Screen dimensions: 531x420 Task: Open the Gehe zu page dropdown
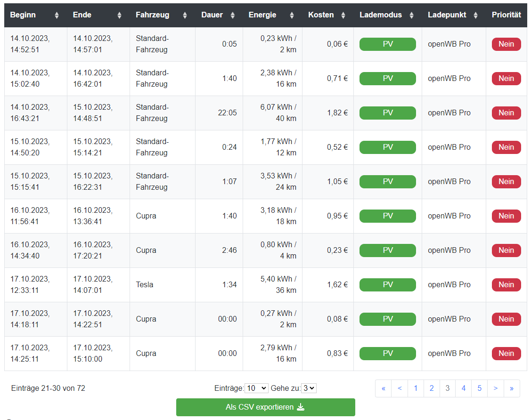click(x=309, y=388)
